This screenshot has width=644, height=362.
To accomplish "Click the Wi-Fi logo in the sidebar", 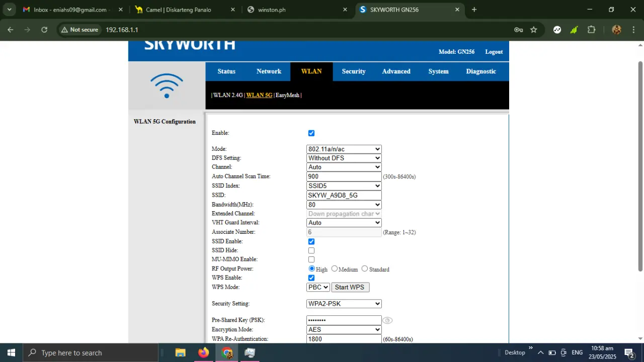I will (167, 85).
